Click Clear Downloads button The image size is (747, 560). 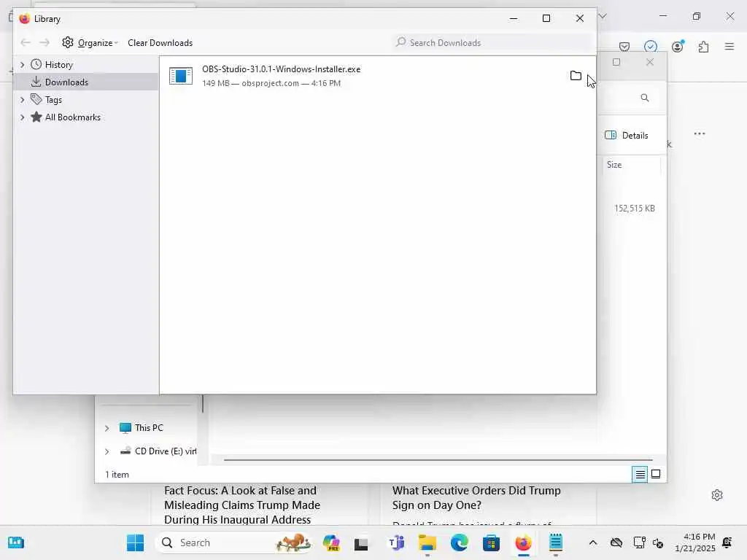click(x=160, y=43)
